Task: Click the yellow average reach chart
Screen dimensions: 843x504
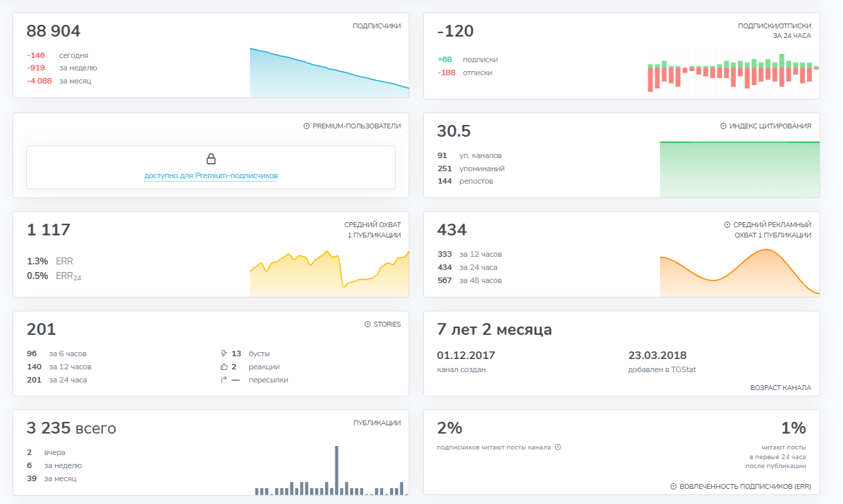Action: point(329,273)
